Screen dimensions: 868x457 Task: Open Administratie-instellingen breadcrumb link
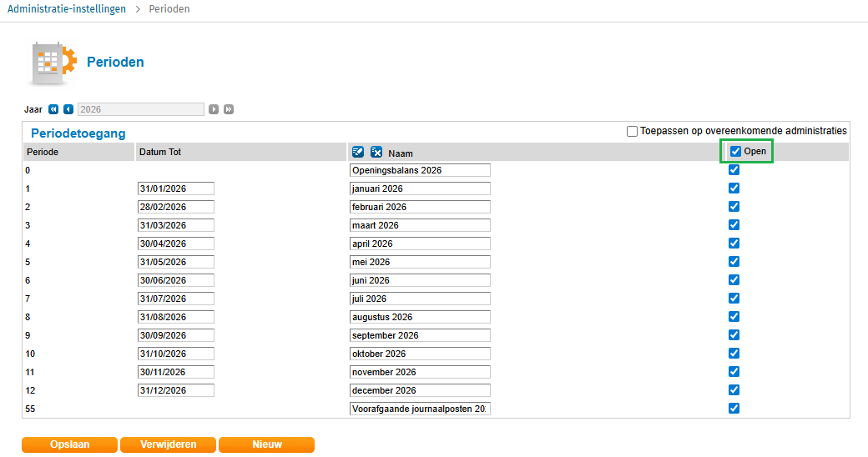pyautogui.click(x=67, y=9)
